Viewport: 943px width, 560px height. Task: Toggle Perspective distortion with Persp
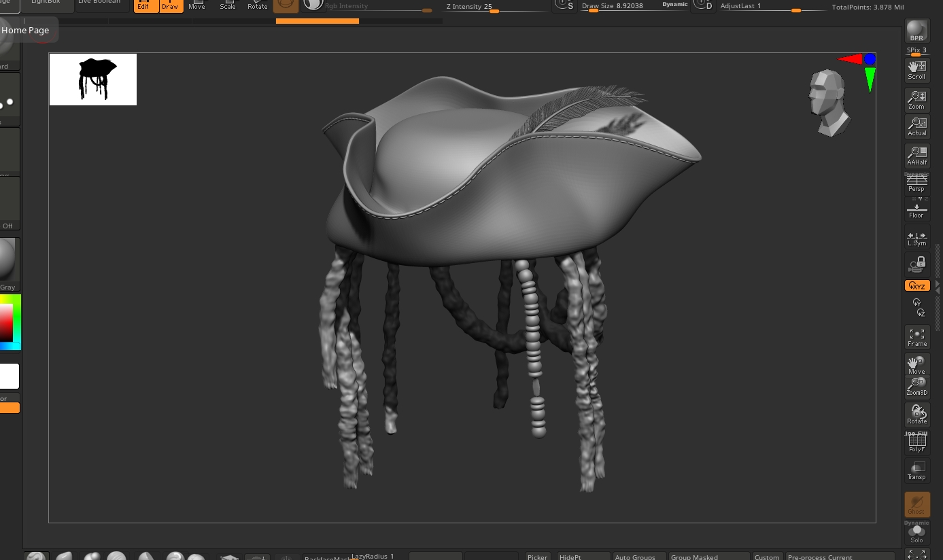click(916, 183)
